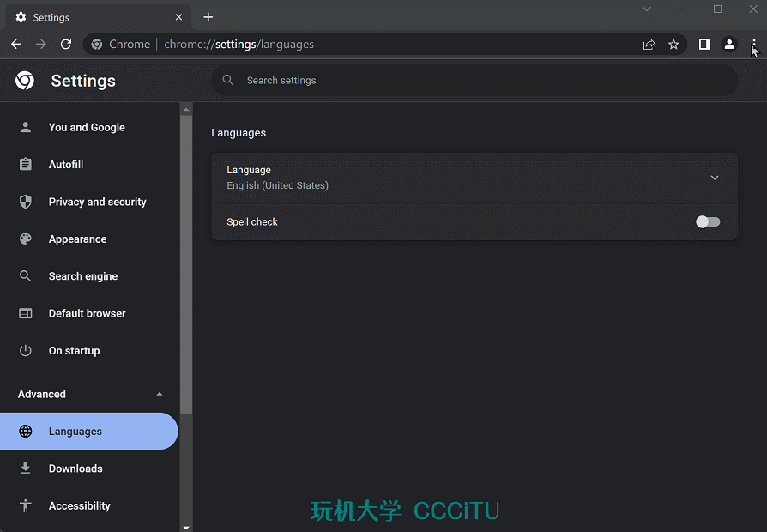Open a new tab with plus button
The image size is (767, 532).
click(x=208, y=17)
